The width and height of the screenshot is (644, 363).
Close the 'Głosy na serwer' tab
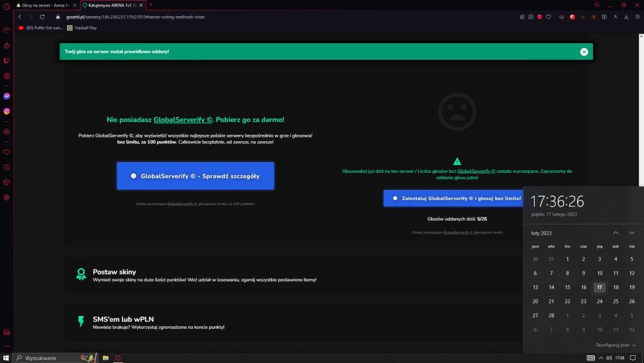(74, 5)
